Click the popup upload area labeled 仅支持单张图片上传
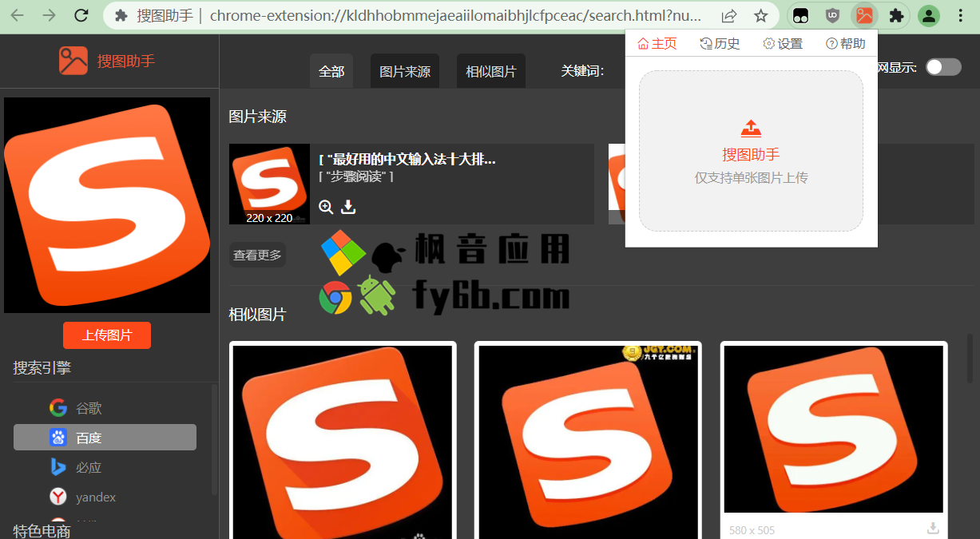Image resolution: width=980 pixels, height=539 pixels. [x=751, y=151]
